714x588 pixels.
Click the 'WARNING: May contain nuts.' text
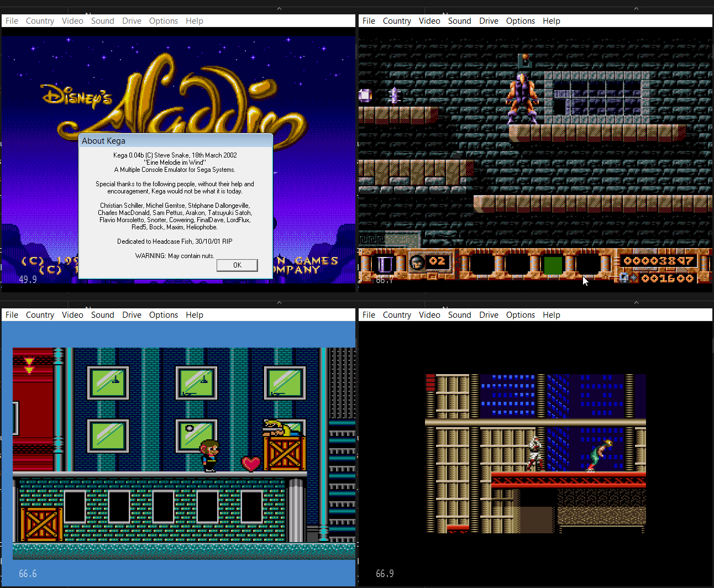coord(175,256)
